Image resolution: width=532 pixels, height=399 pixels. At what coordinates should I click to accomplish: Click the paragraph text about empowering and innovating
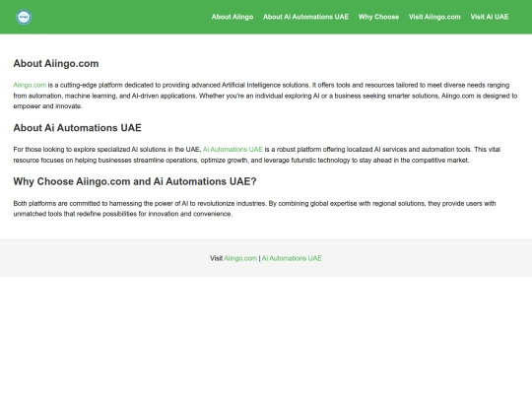(x=265, y=96)
